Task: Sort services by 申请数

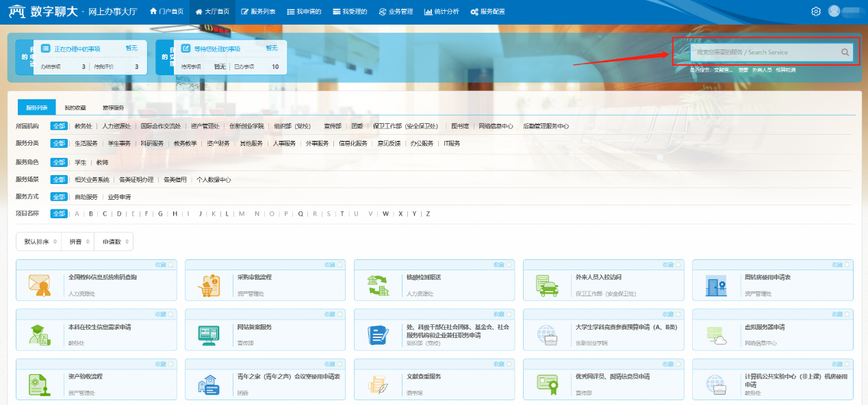Action: [113, 241]
